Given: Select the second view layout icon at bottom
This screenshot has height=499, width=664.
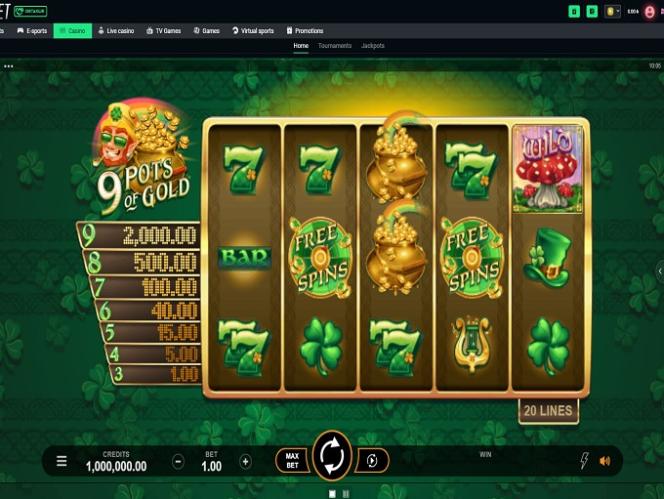Looking at the screenshot, I should [346, 493].
